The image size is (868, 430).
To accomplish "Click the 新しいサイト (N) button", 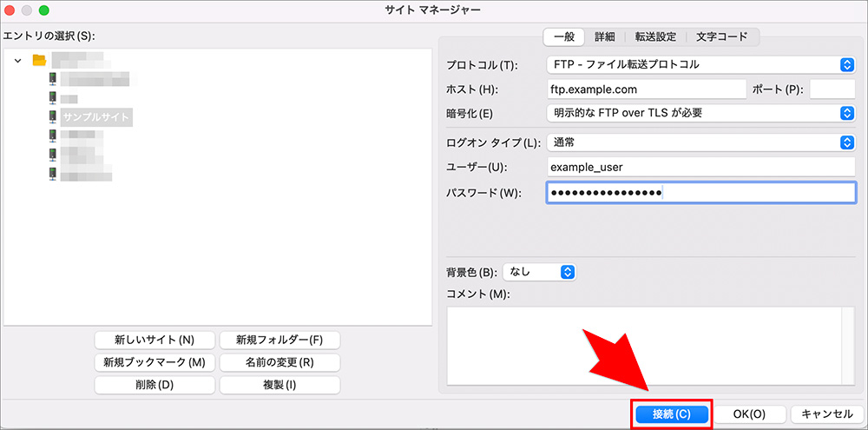I will tap(155, 340).
